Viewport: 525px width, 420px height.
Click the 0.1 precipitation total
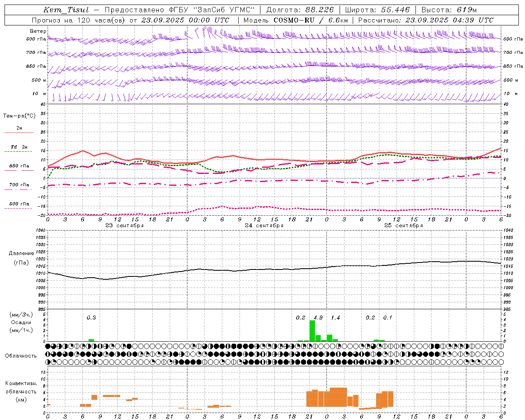pyautogui.click(x=388, y=318)
